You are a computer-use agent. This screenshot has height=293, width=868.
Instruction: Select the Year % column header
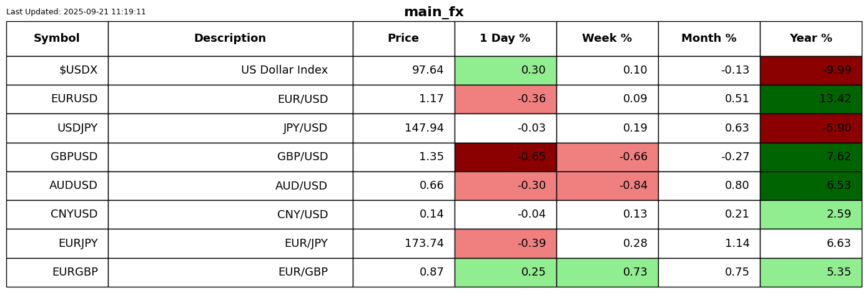[x=811, y=39]
